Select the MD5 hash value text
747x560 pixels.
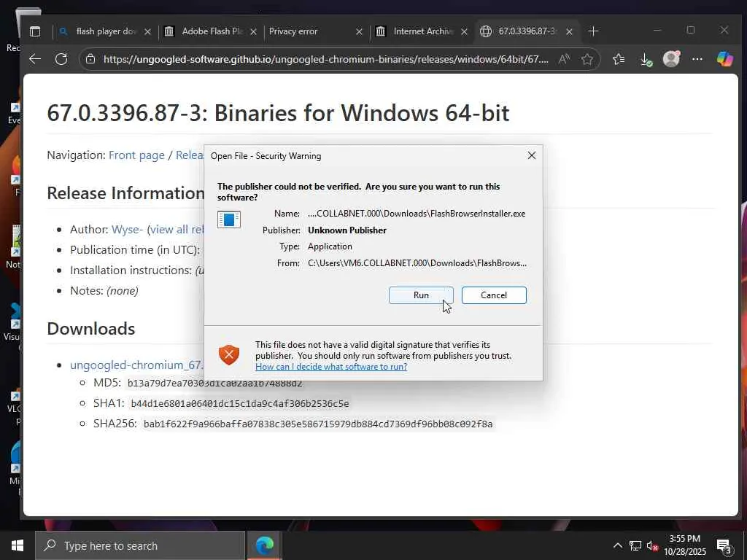pos(214,384)
